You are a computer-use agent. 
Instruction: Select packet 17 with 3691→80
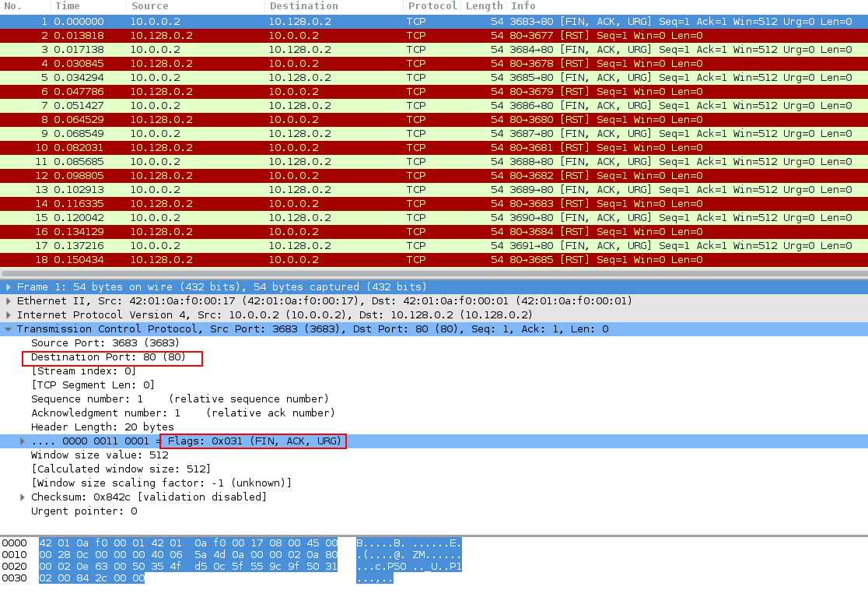(x=434, y=246)
